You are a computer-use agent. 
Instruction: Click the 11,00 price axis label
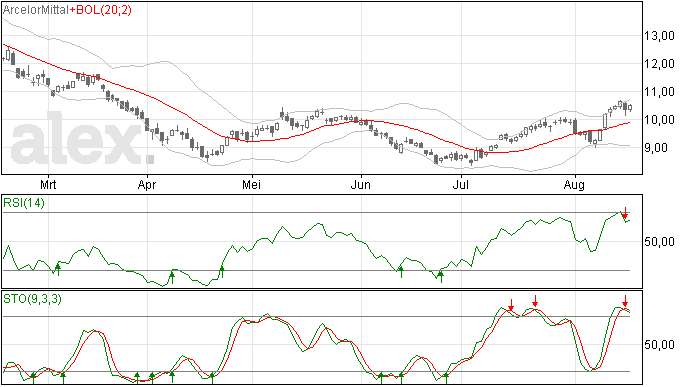[x=659, y=92]
